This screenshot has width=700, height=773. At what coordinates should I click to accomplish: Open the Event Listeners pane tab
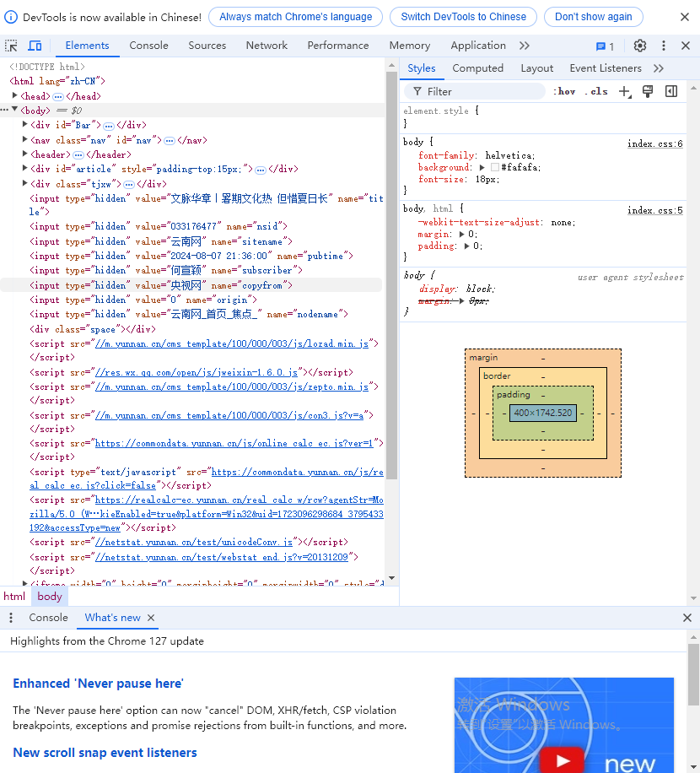[x=606, y=68]
